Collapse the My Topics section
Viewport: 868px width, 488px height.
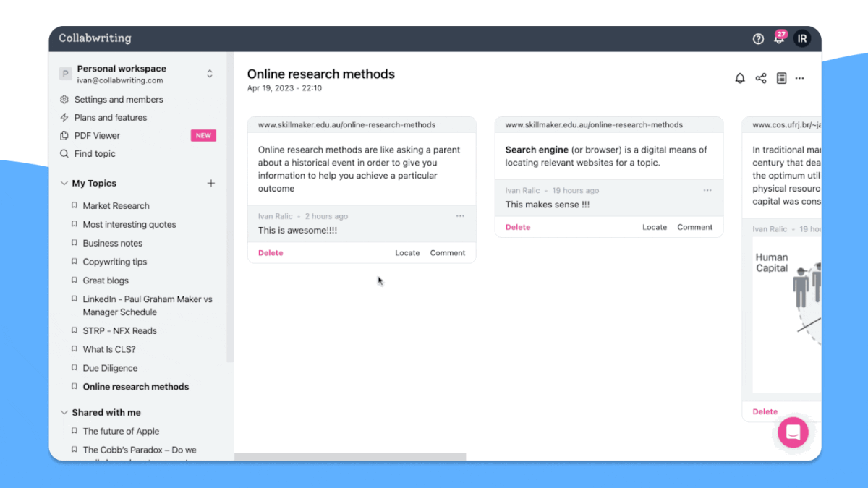click(64, 184)
